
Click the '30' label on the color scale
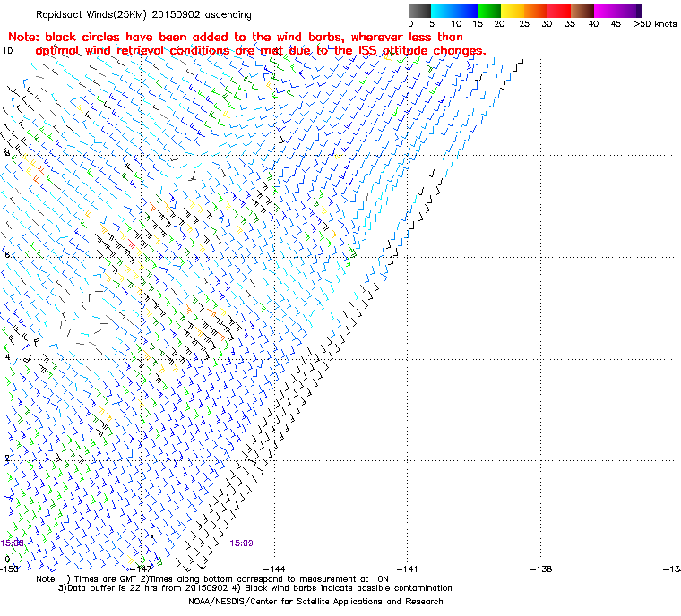tap(547, 24)
